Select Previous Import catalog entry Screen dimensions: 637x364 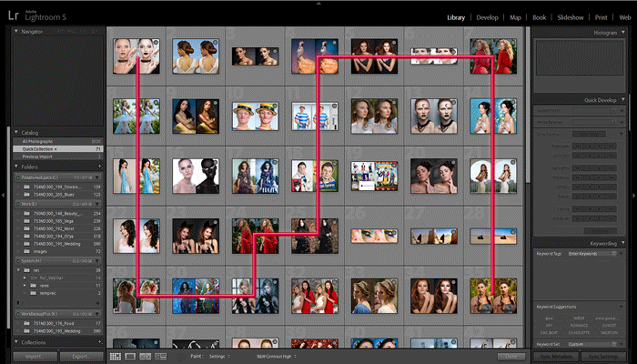tap(58, 157)
